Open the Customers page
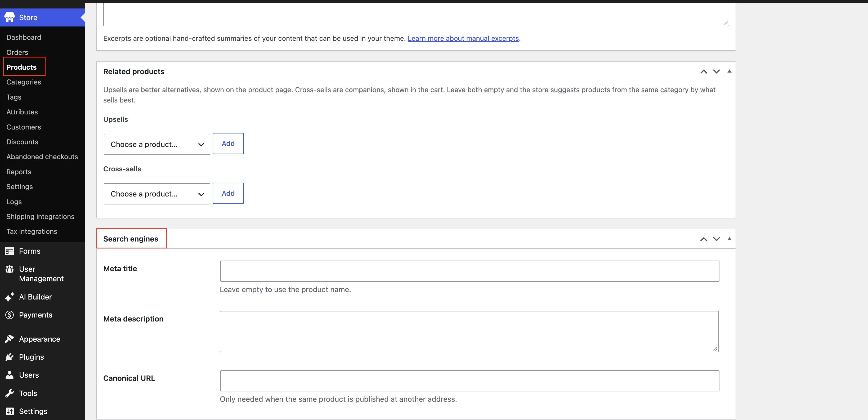The height and width of the screenshot is (420, 868). pyautogui.click(x=24, y=127)
